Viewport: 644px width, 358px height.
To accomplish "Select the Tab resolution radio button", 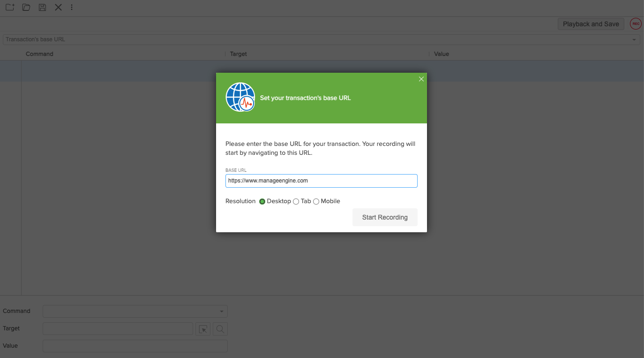I will [296, 201].
